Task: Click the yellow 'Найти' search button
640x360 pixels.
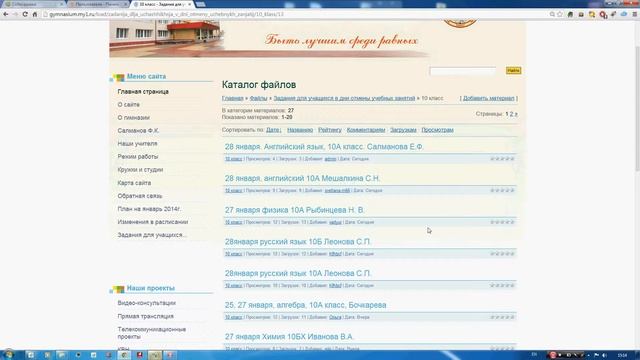Action: tap(513, 71)
